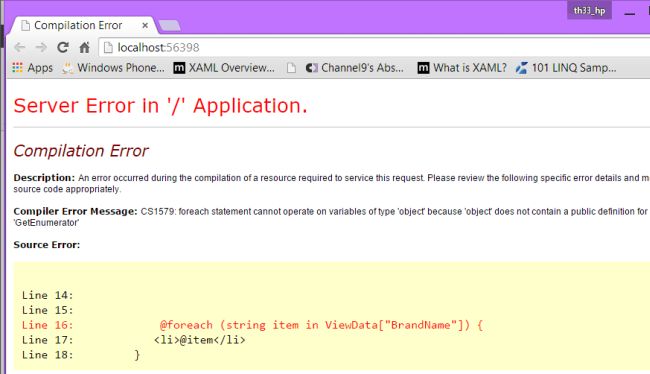Go forward using the browser forward arrow
Image resolution: width=650 pixels, height=374 pixels.
(41, 47)
